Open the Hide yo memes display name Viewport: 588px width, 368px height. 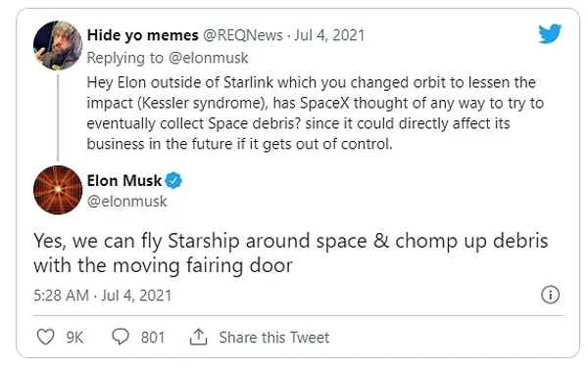(142, 35)
